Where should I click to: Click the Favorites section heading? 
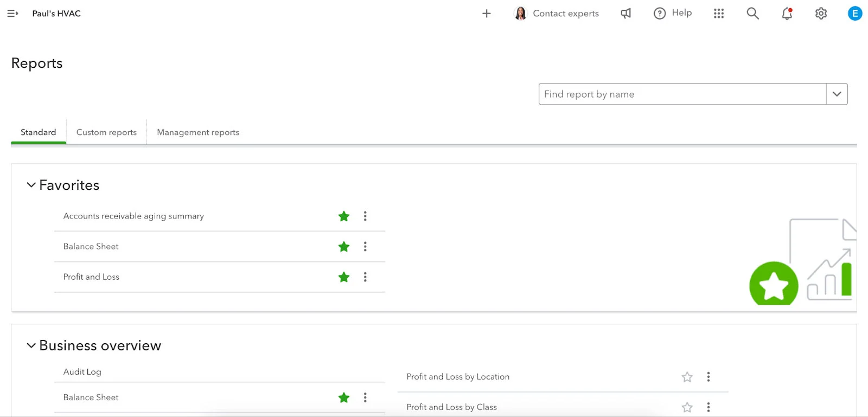click(69, 185)
